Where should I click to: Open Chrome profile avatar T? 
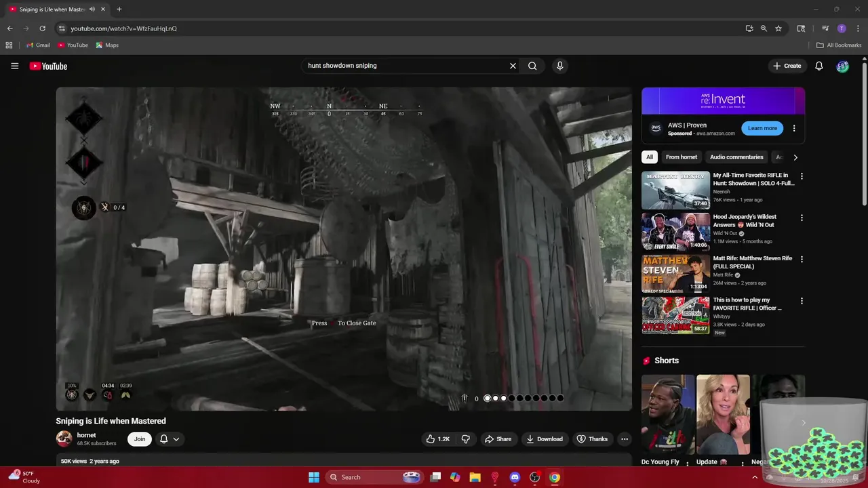click(842, 28)
